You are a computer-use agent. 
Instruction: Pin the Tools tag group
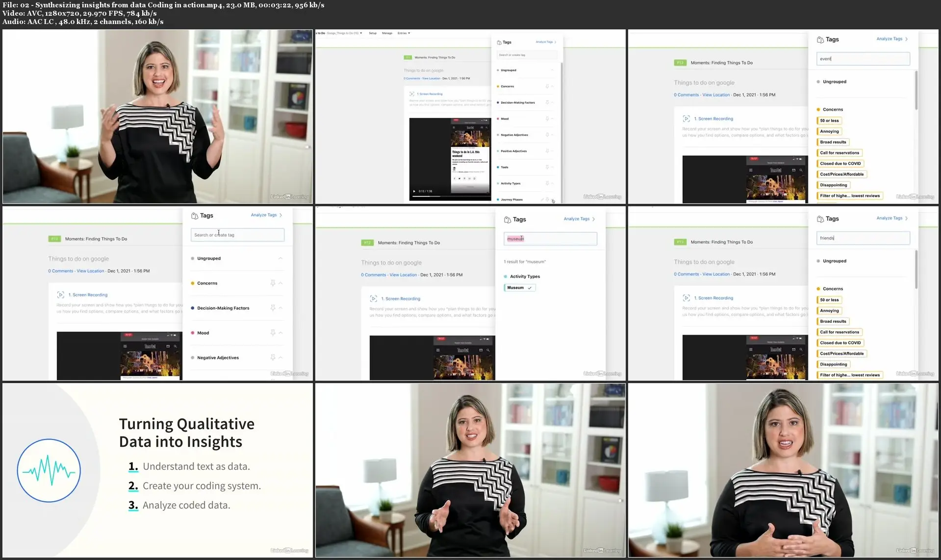point(547,167)
